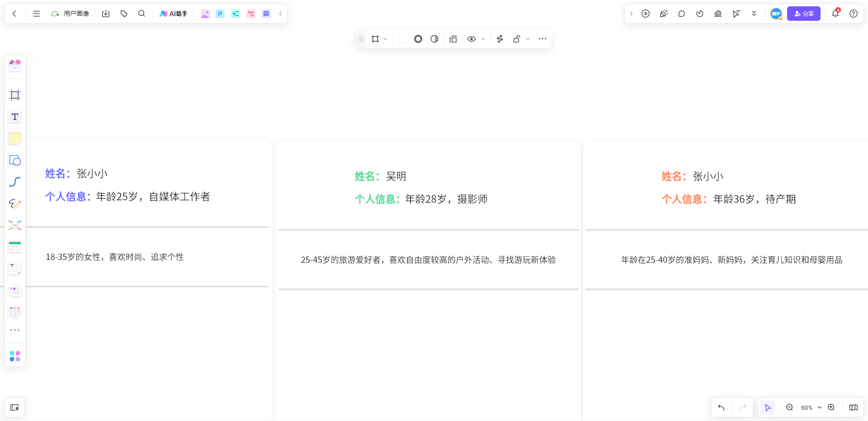Screen dimensions: 868x421
Task: Select the list card tool in the sidebar
Action: (x=15, y=290)
